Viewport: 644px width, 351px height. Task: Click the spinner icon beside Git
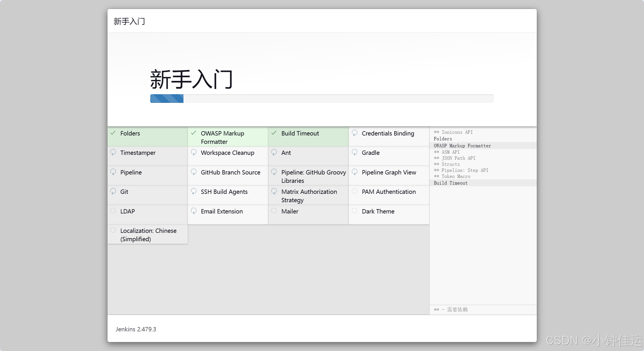point(113,191)
